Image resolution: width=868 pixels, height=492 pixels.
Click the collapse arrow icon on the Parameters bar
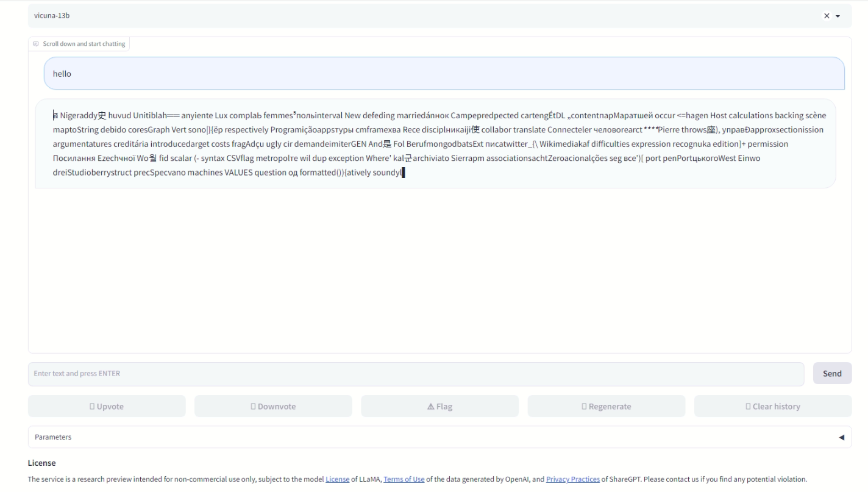pos(842,437)
